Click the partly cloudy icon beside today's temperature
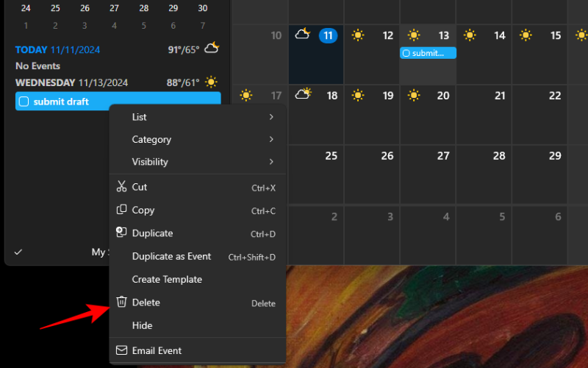This screenshot has width=588, height=368. click(x=212, y=49)
